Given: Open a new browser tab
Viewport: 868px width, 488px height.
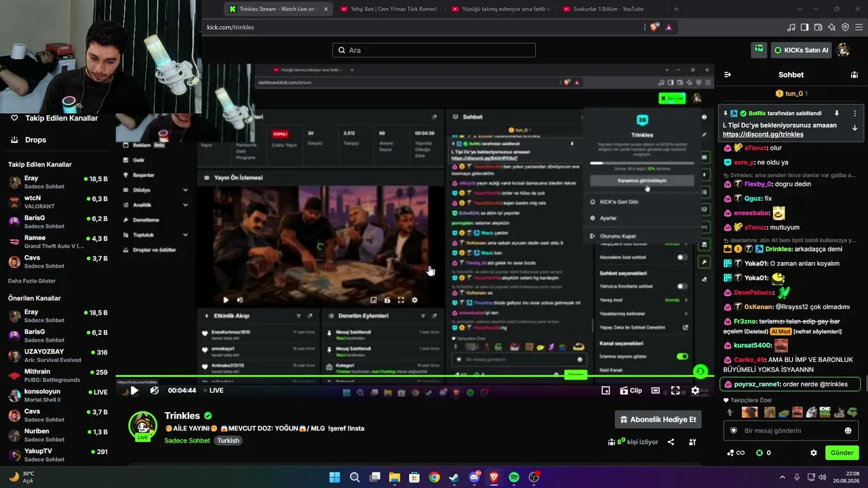Looking at the screenshot, I should click(676, 9).
